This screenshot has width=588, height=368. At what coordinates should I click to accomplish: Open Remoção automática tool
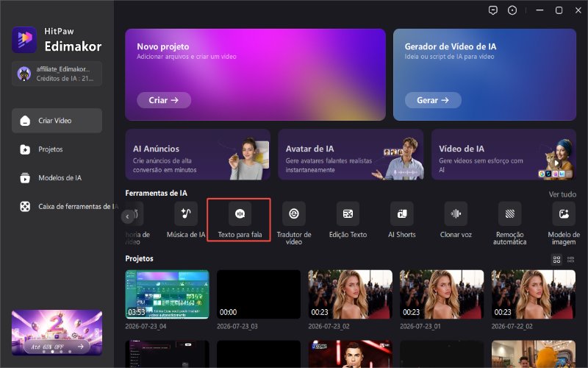click(x=509, y=224)
